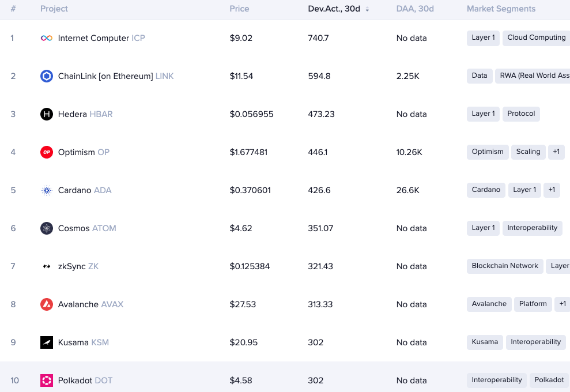Click the Platform segment tag

click(x=533, y=304)
